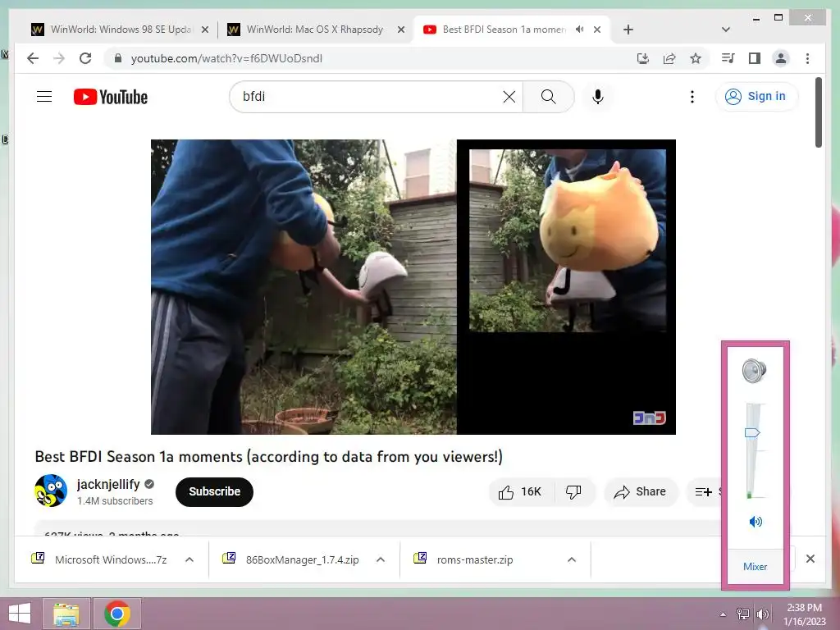Save video to playlist button
The height and width of the screenshot is (630, 840).
click(x=704, y=492)
